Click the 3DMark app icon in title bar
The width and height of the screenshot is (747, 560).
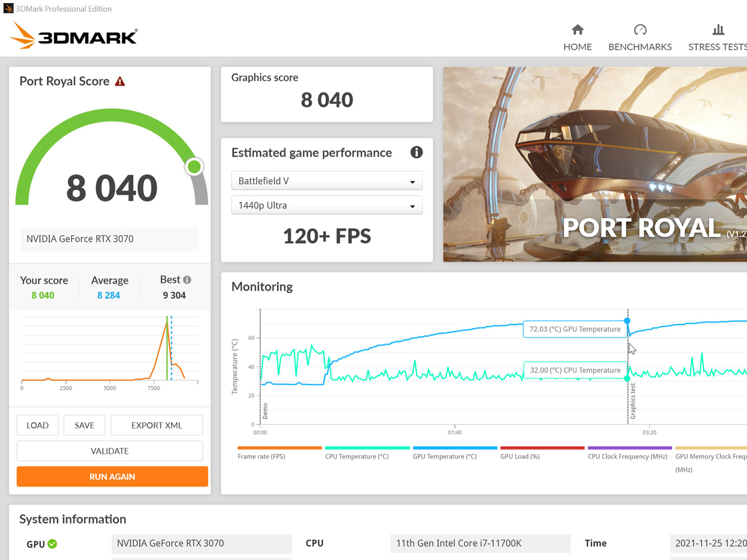coord(8,8)
